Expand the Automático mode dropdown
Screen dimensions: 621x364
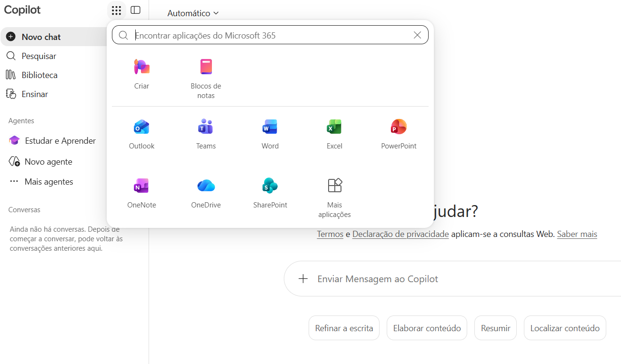pos(193,13)
